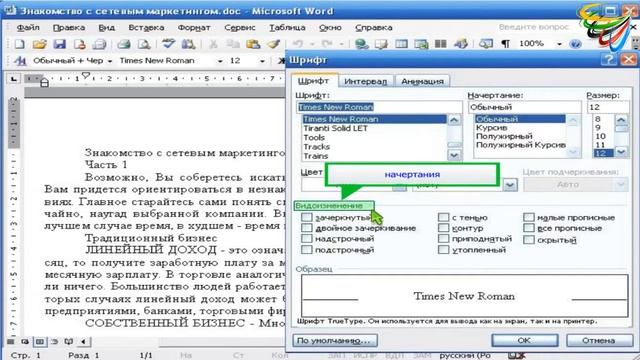Open the Сервис menu
The image size is (640, 360).
[x=240, y=28]
